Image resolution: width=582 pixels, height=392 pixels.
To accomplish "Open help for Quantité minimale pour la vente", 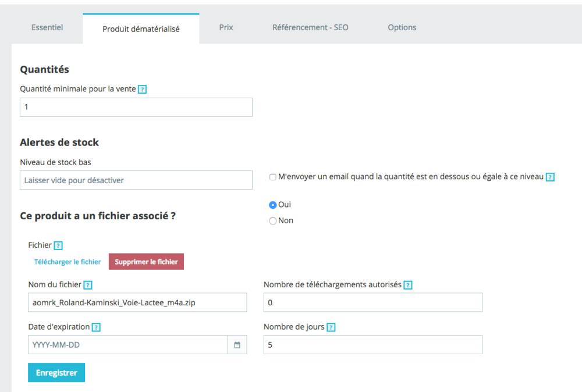I will tap(143, 88).
